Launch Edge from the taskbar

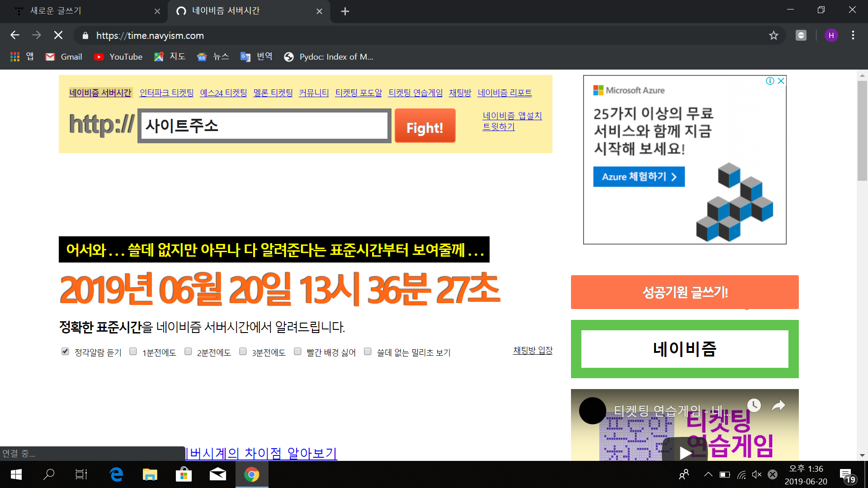click(116, 474)
